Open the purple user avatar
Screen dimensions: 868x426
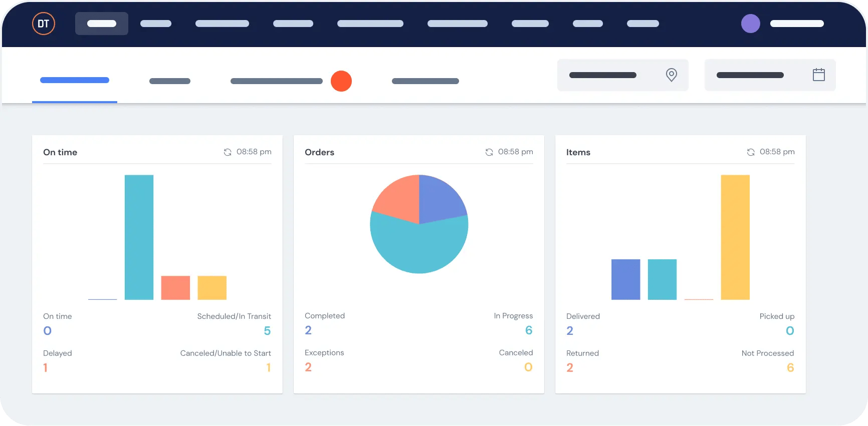point(750,24)
